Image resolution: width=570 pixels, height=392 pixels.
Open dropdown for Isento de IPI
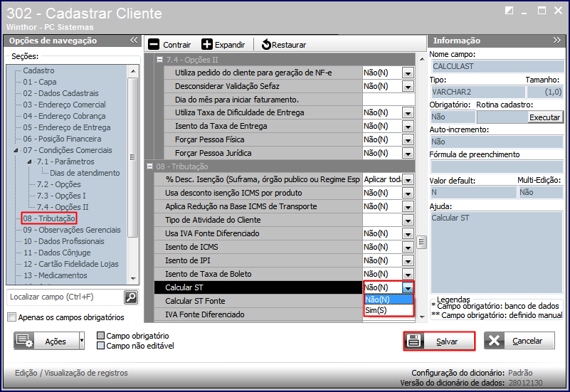408,261
